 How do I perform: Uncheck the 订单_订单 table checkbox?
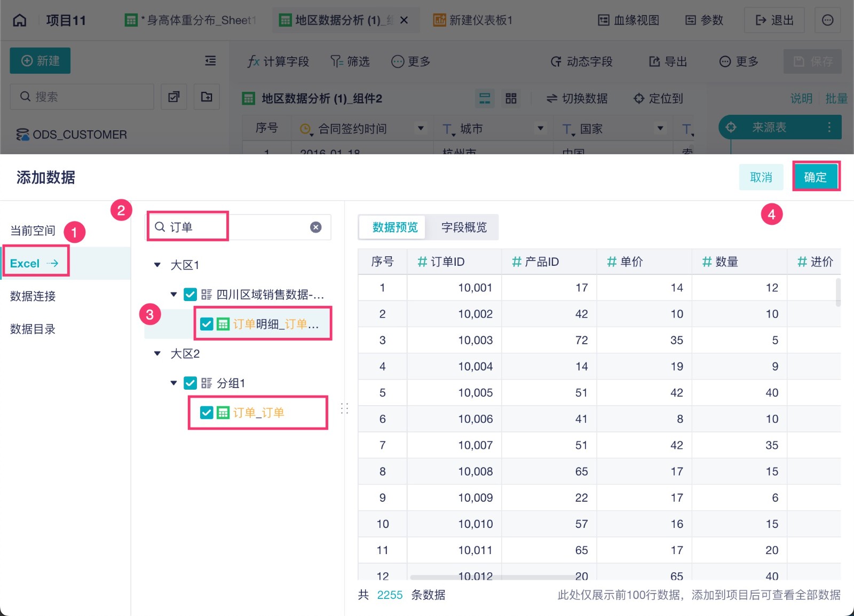207,413
